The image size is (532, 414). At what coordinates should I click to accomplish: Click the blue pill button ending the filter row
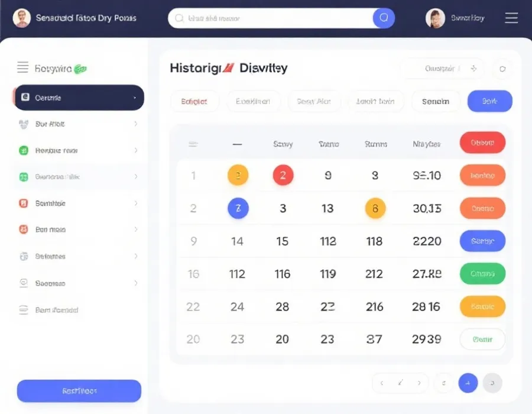[x=489, y=101]
